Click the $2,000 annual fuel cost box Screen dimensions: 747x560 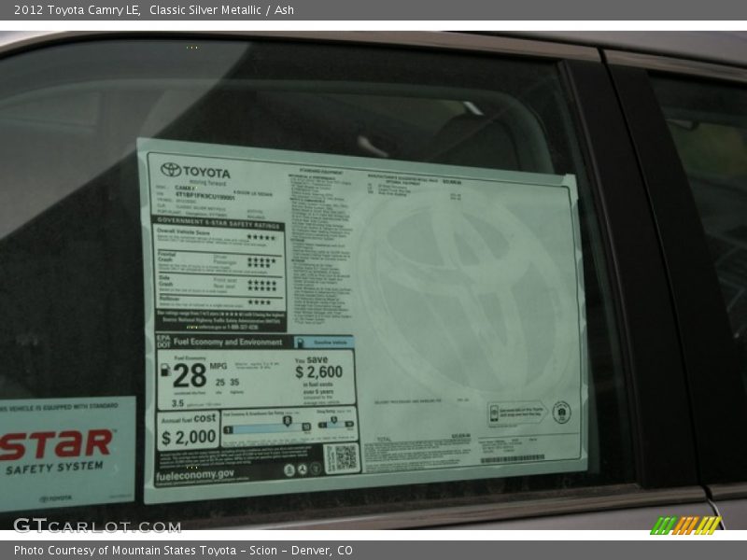pyautogui.click(x=188, y=430)
